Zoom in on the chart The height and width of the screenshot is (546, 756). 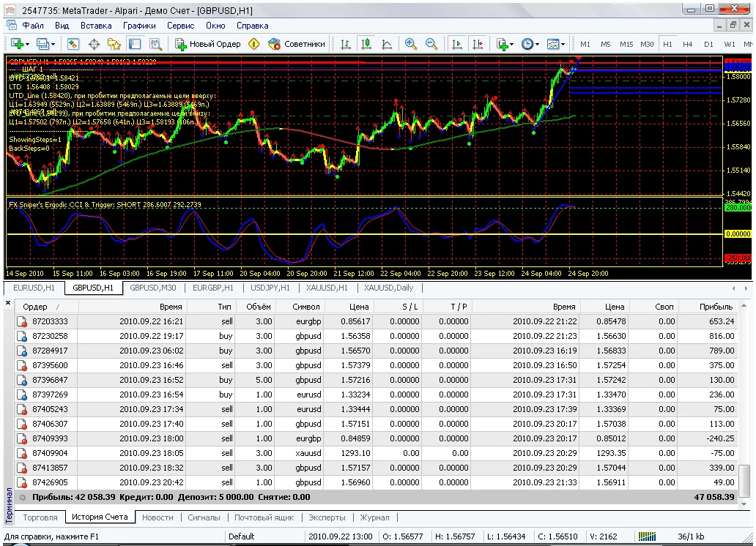click(411, 44)
